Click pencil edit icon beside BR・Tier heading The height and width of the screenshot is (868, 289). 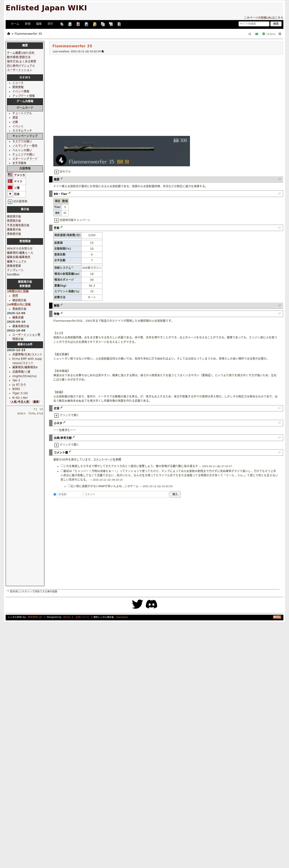point(70,193)
